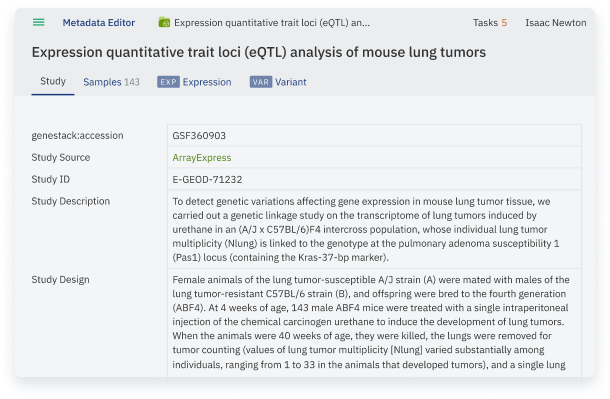The height and width of the screenshot is (399, 610).
Task: Click the EXP badge icon
Action: pyautogui.click(x=168, y=82)
